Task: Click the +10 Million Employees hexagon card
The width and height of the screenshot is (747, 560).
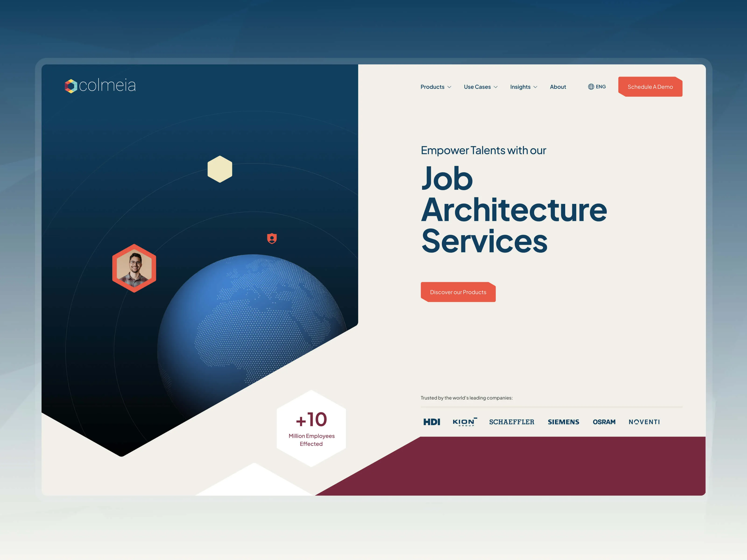Action: click(311, 429)
